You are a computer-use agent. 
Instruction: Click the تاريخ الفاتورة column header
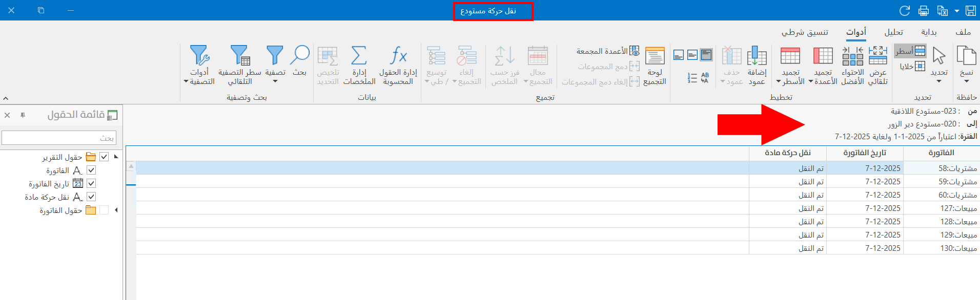(865, 153)
